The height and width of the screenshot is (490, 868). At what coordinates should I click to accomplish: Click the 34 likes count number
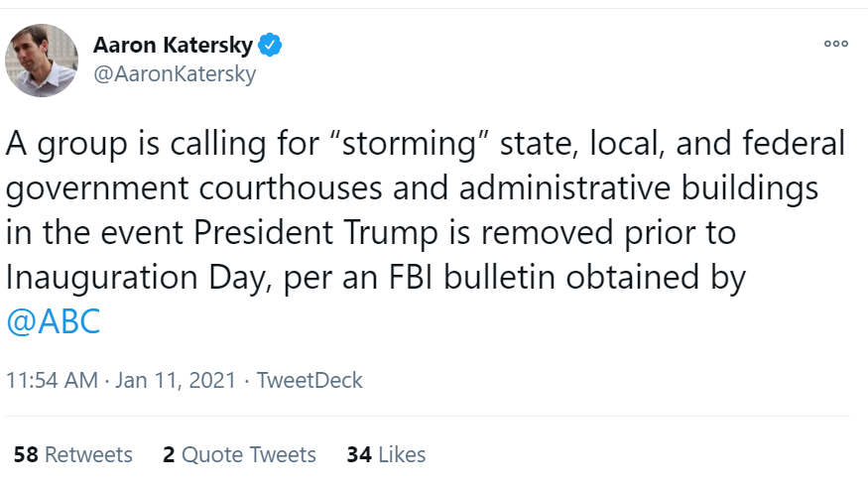point(359,455)
